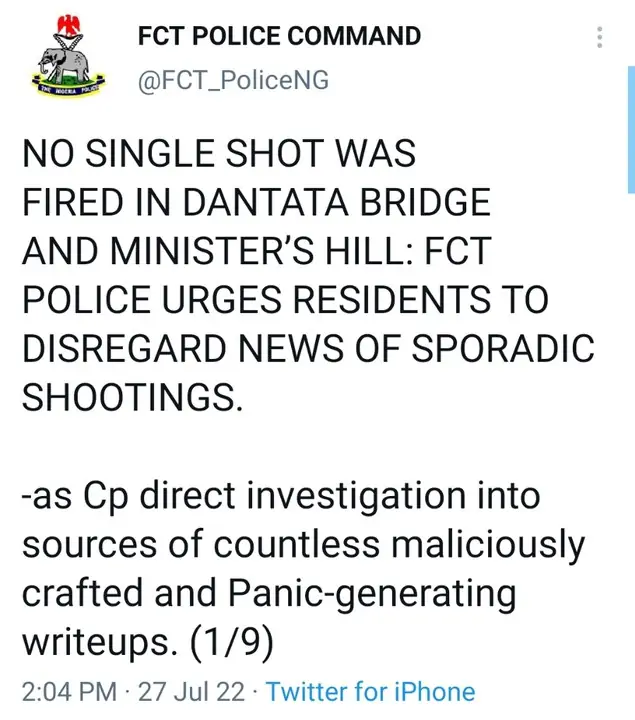Click the 'sources of countless maliciously' line
635x720 pixels.
[x=301, y=546]
